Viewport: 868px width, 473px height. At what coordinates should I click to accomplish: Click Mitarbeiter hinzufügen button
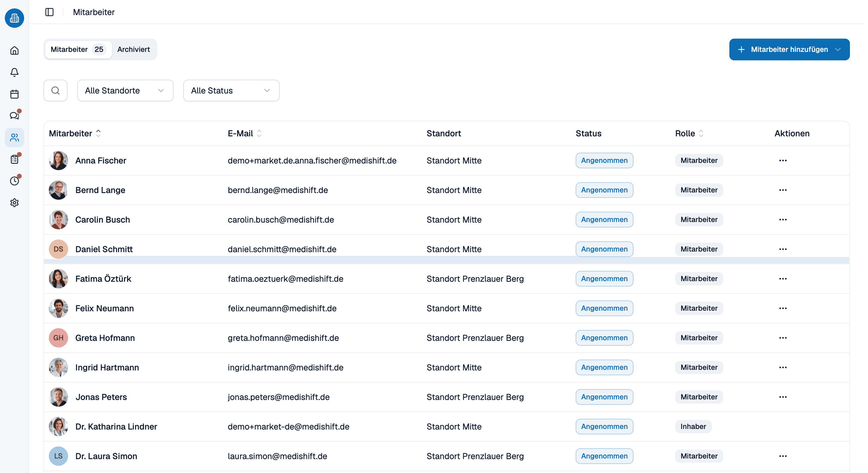[x=789, y=49]
